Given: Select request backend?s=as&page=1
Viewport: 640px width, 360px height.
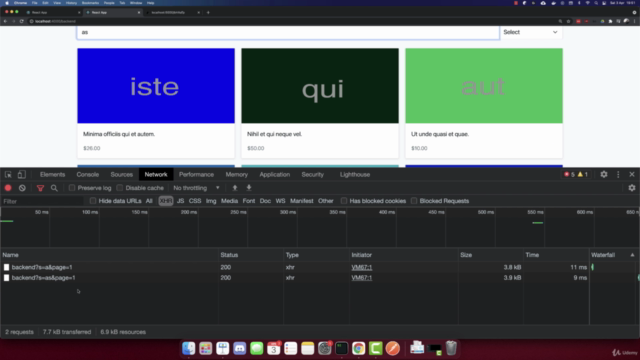Looking at the screenshot, I should click(43, 278).
